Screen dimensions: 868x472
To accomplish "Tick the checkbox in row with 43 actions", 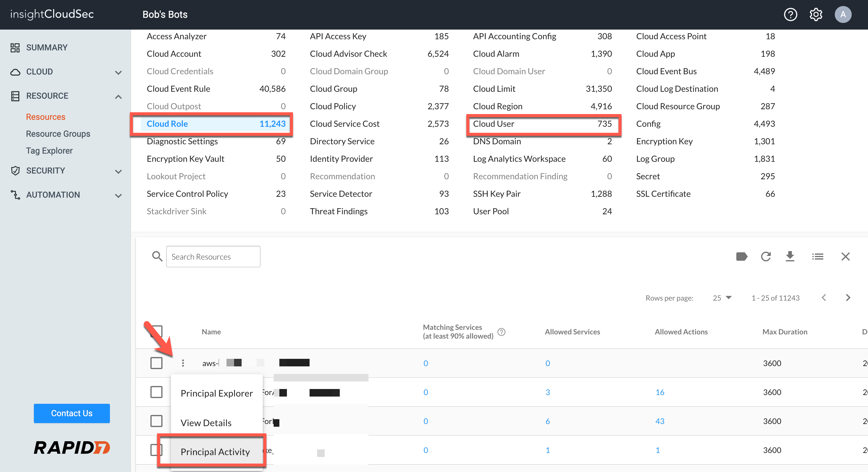I will pos(156,421).
